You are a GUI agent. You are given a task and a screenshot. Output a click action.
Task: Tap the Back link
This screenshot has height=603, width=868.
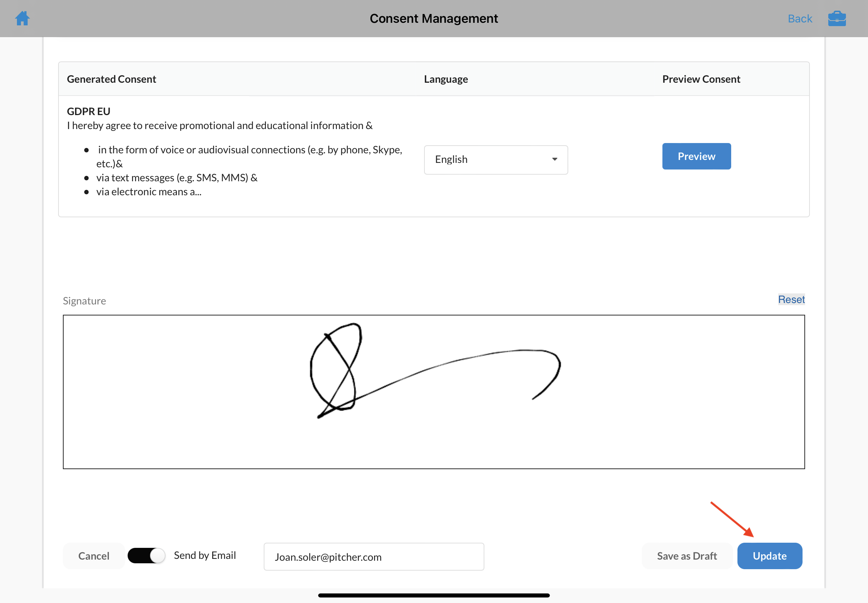coord(800,18)
